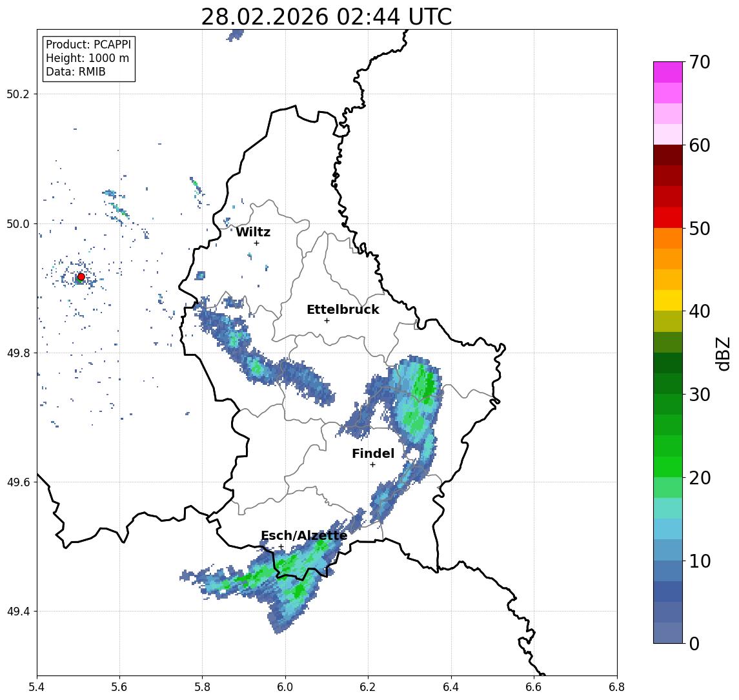Click the 10 tick label on colorbar
This screenshot has width=739, height=700.
[700, 561]
